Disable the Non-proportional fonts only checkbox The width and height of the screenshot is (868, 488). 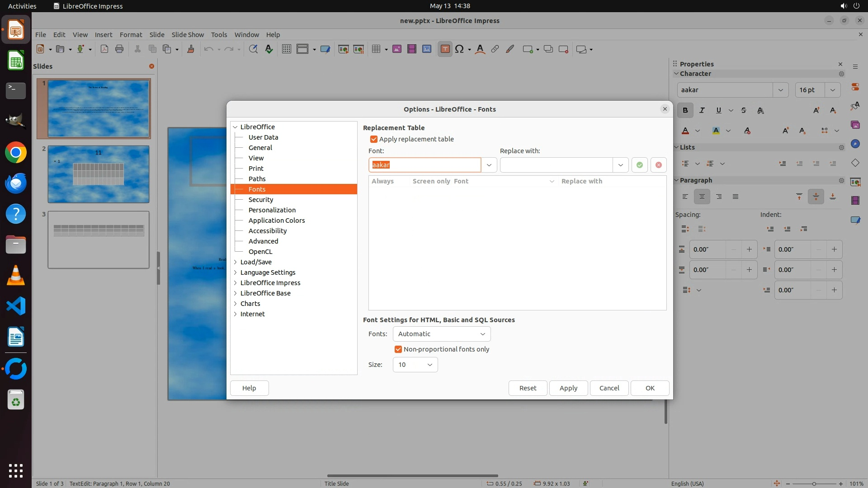pyautogui.click(x=398, y=349)
